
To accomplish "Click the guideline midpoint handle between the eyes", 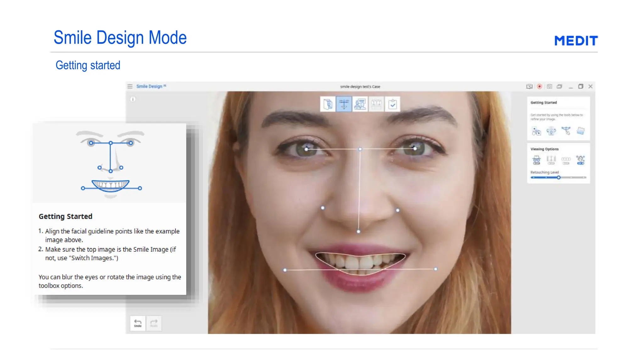I will tap(360, 149).
